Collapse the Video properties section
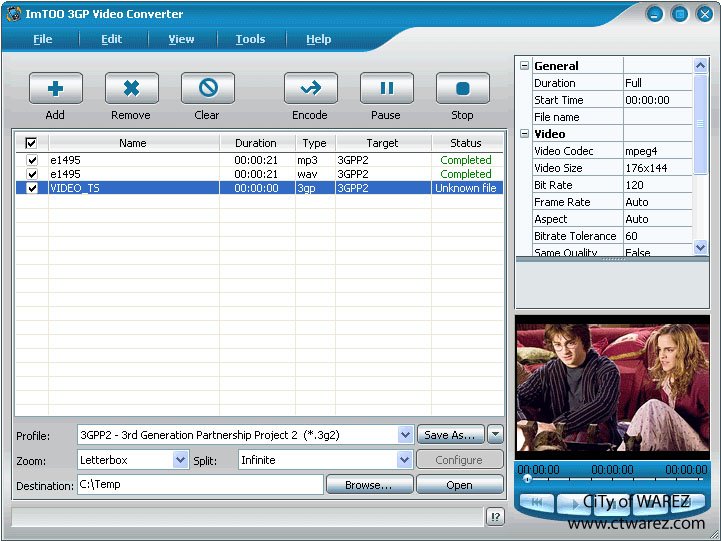Viewport: 721px width, 541px height. (524, 134)
